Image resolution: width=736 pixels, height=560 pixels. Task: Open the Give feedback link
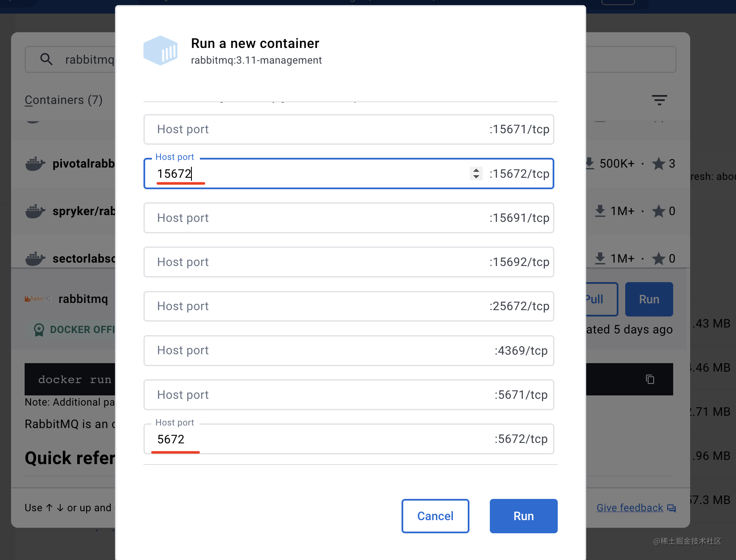(629, 508)
